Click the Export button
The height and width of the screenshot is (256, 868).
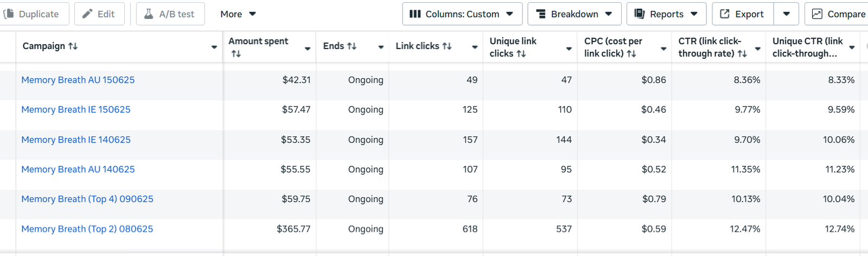click(742, 14)
